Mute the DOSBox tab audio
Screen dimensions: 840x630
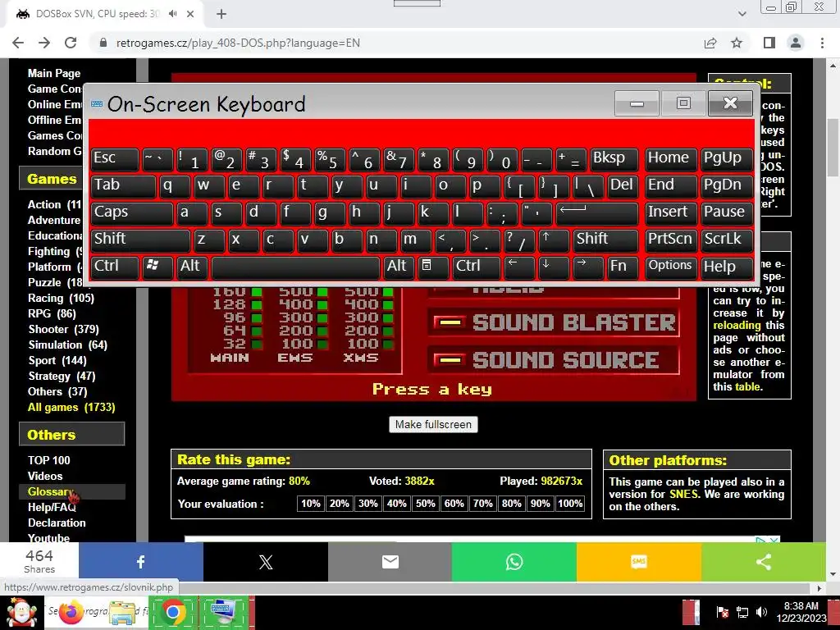172,14
